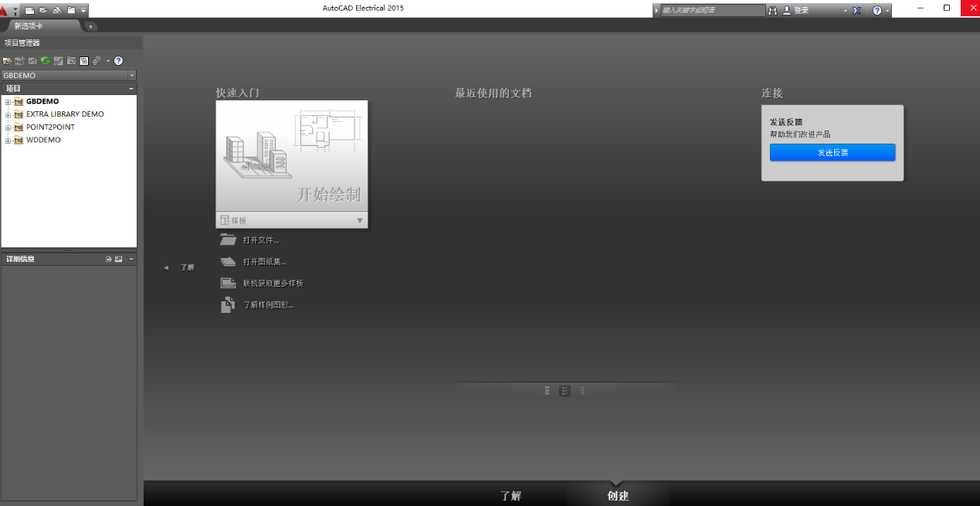Open the GBDEMO project selection dropdown
Image resolution: width=980 pixels, height=506 pixels.
tap(132, 76)
